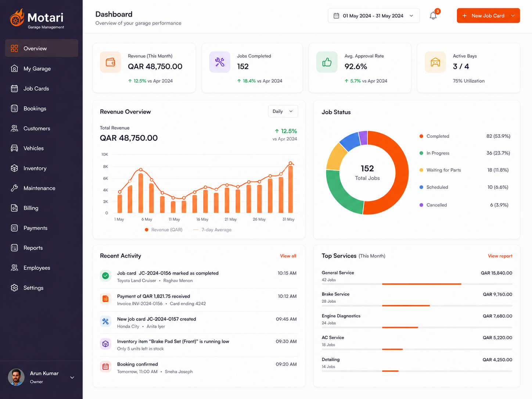Open Job Cards menu item
The width and height of the screenshot is (532, 399).
(x=42, y=89)
